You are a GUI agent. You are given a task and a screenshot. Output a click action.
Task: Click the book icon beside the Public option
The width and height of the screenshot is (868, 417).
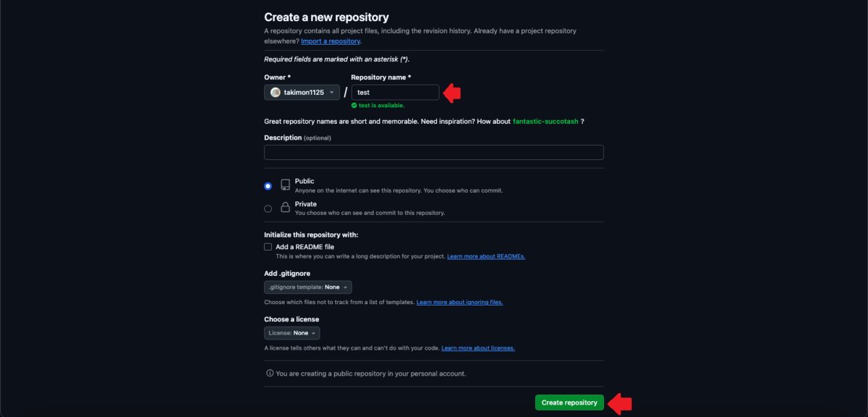[x=285, y=185]
